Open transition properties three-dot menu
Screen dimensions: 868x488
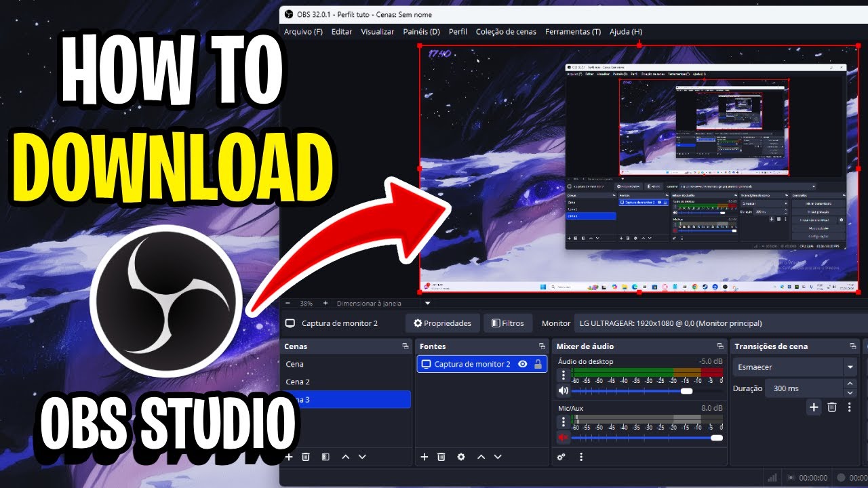point(850,407)
